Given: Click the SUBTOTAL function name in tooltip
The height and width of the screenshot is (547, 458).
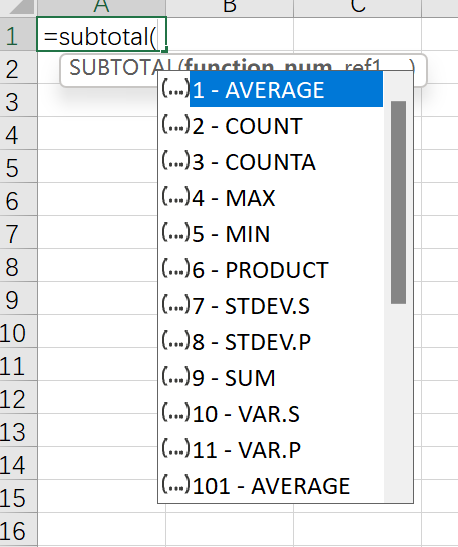Looking at the screenshot, I should tap(123, 67).
